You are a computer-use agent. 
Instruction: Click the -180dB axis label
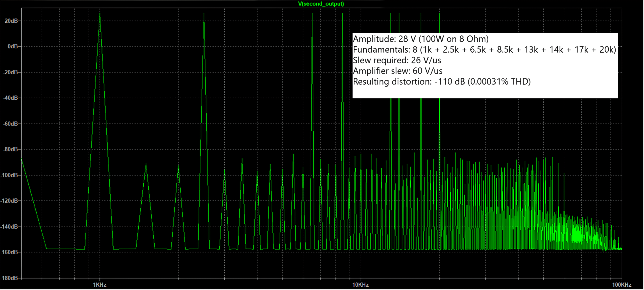(9, 278)
